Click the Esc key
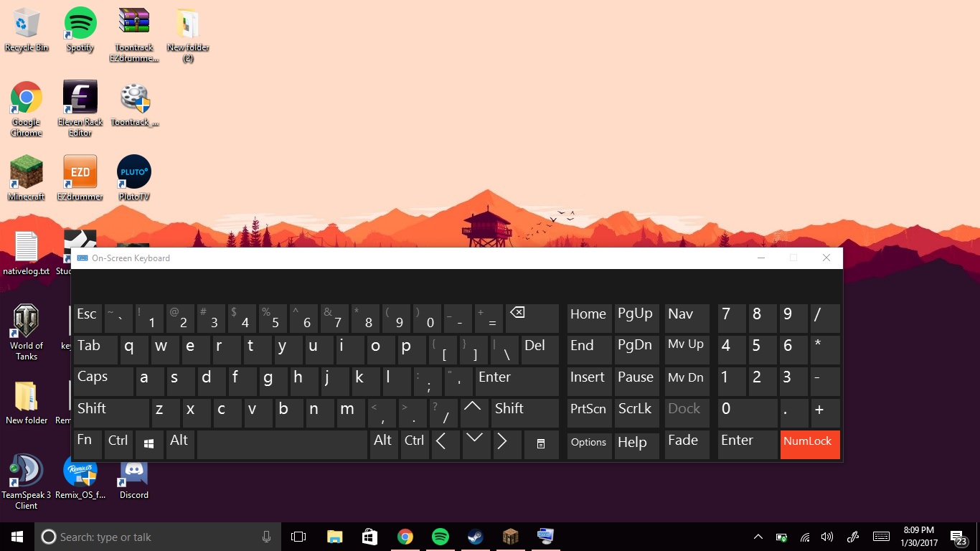The width and height of the screenshot is (980, 551). (88, 319)
